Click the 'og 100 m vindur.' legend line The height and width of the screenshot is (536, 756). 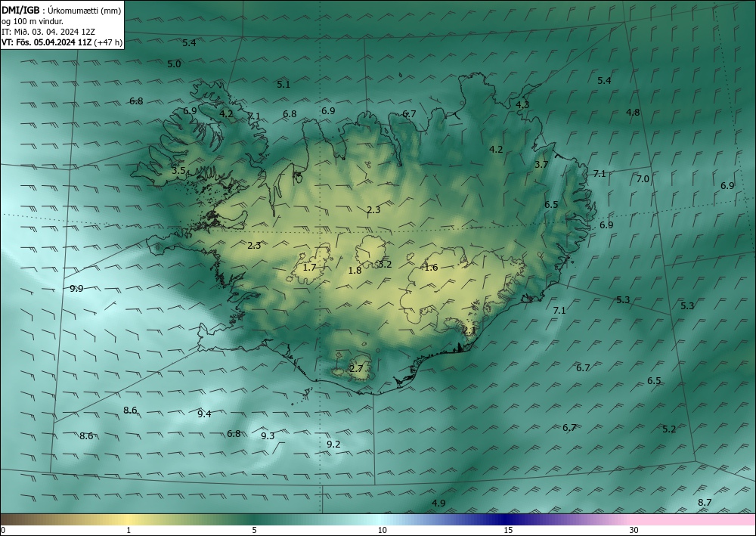33,21
